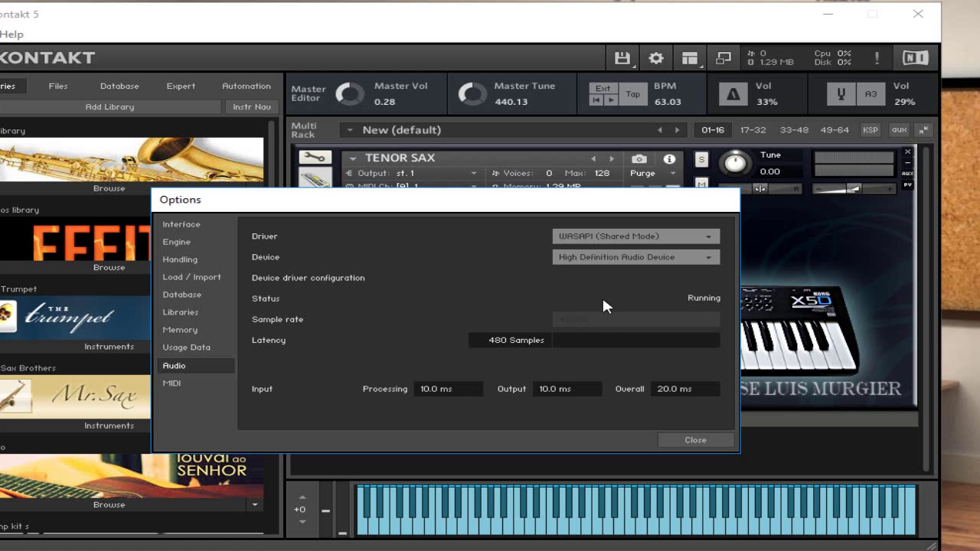Open the TENOR SAX instrument name dropdown

pos(352,158)
